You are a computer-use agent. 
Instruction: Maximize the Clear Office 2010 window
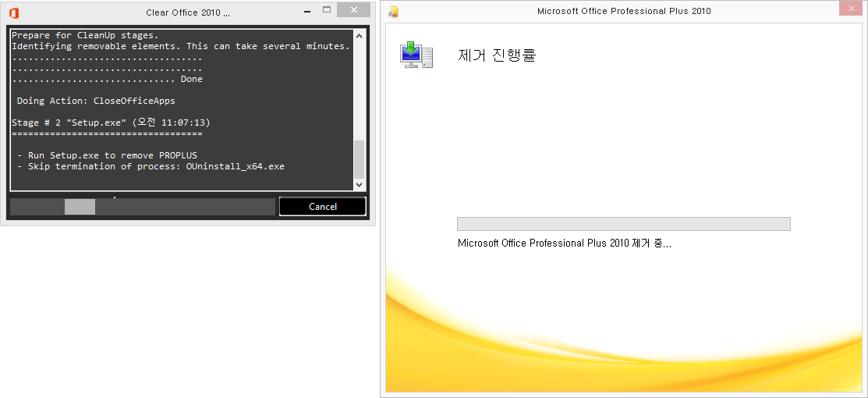click(x=327, y=10)
